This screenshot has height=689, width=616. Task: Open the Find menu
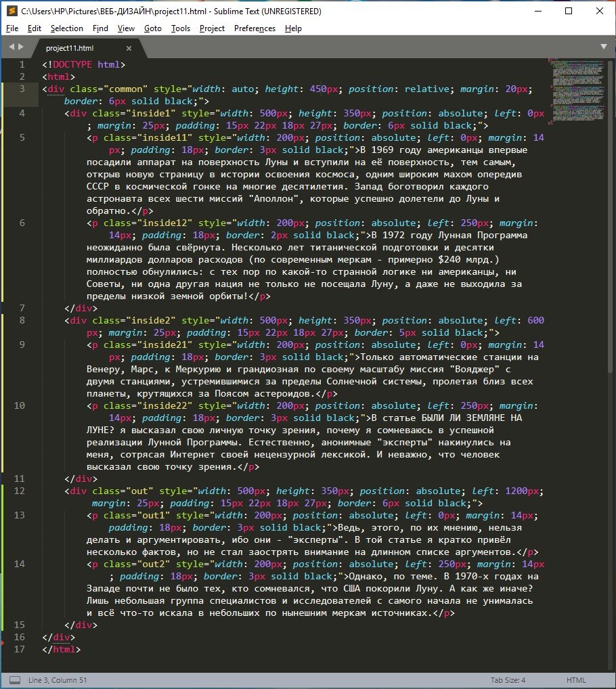[x=100, y=28]
